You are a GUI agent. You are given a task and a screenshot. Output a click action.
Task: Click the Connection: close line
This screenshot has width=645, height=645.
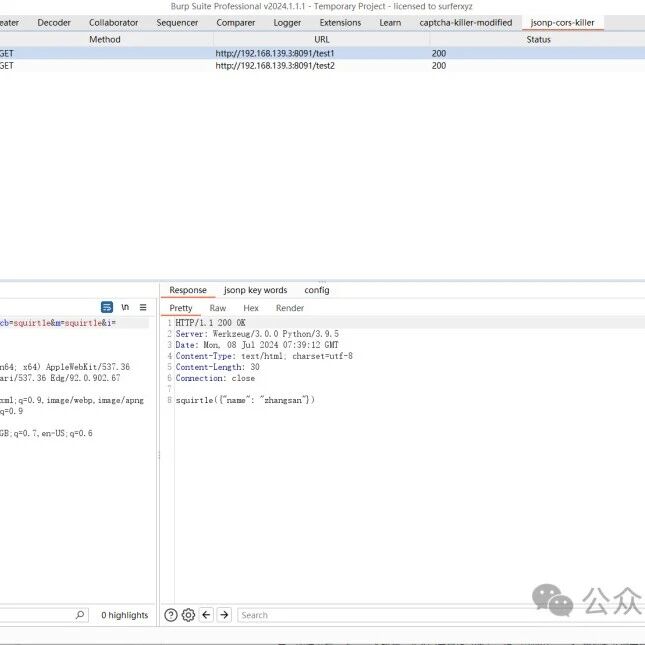point(215,378)
